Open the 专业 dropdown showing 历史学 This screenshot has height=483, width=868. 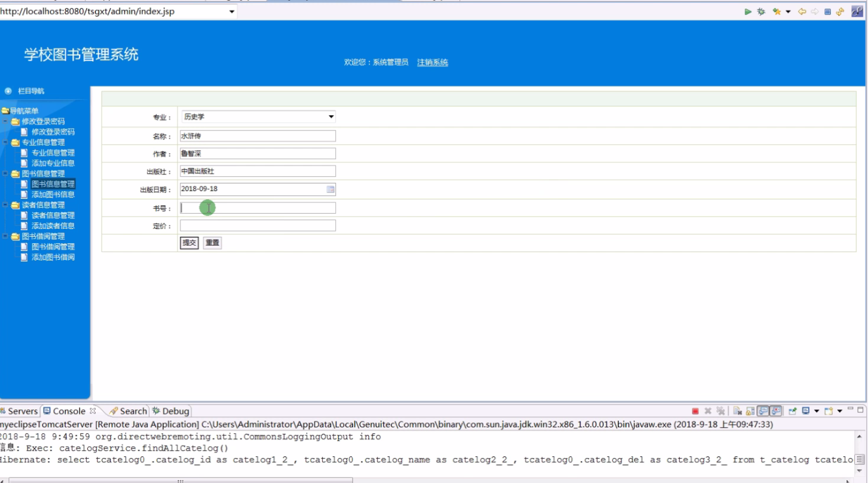point(258,117)
